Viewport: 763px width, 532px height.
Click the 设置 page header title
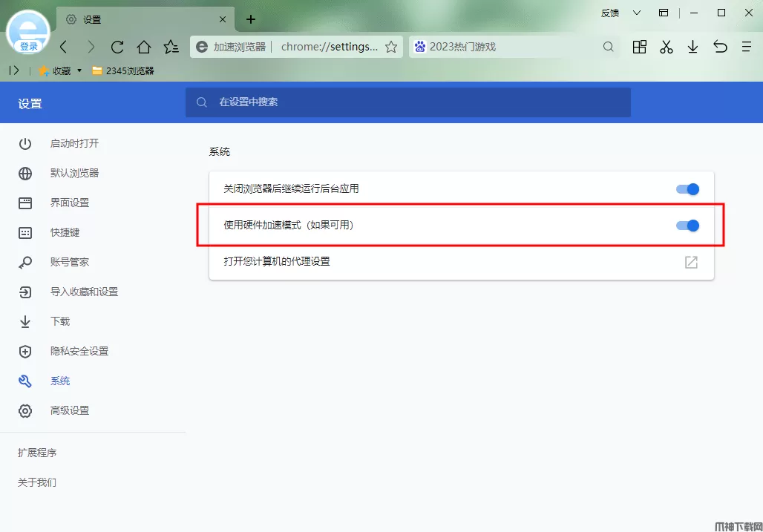click(x=30, y=104)
